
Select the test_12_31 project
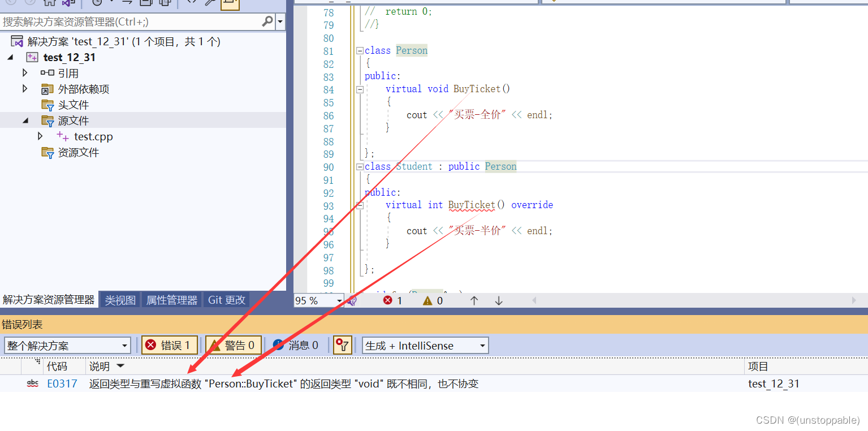(70, 57)
